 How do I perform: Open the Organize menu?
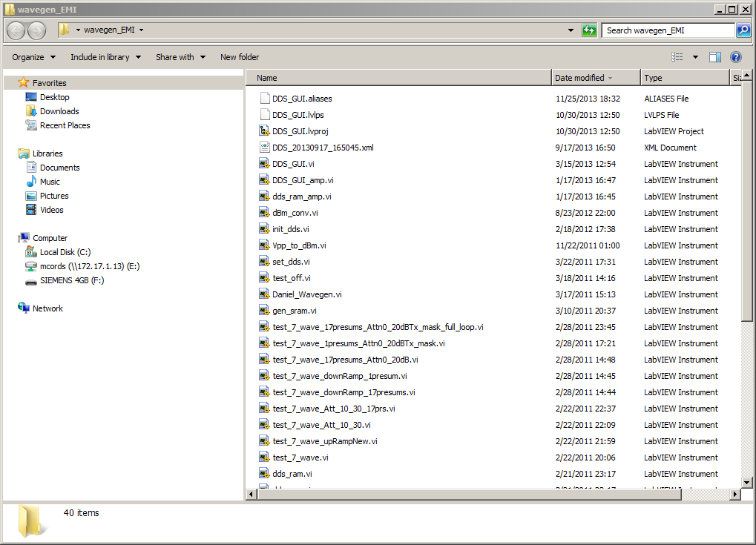coord(33,57)
